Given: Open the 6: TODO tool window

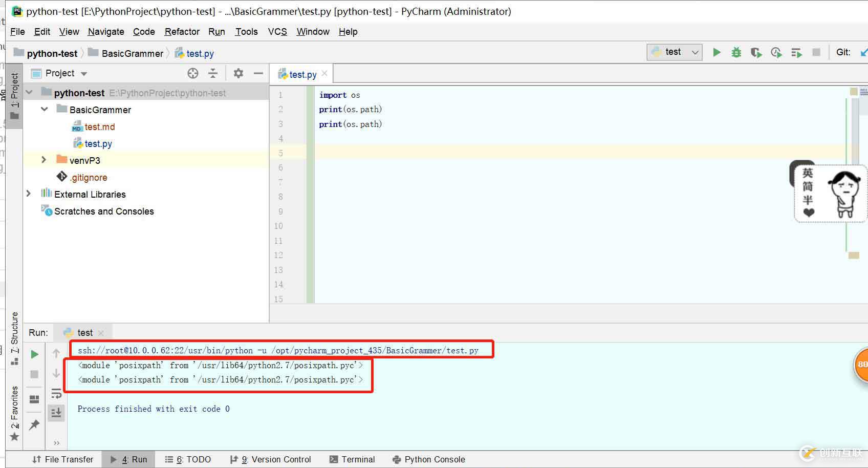Looking at the screenshot, I should (188, 459).
